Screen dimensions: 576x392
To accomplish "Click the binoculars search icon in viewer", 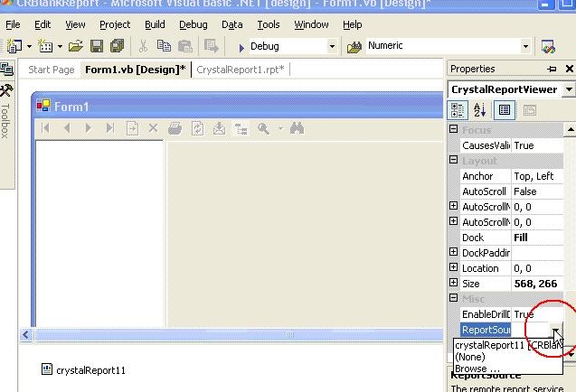I will [x=297, y=129].
